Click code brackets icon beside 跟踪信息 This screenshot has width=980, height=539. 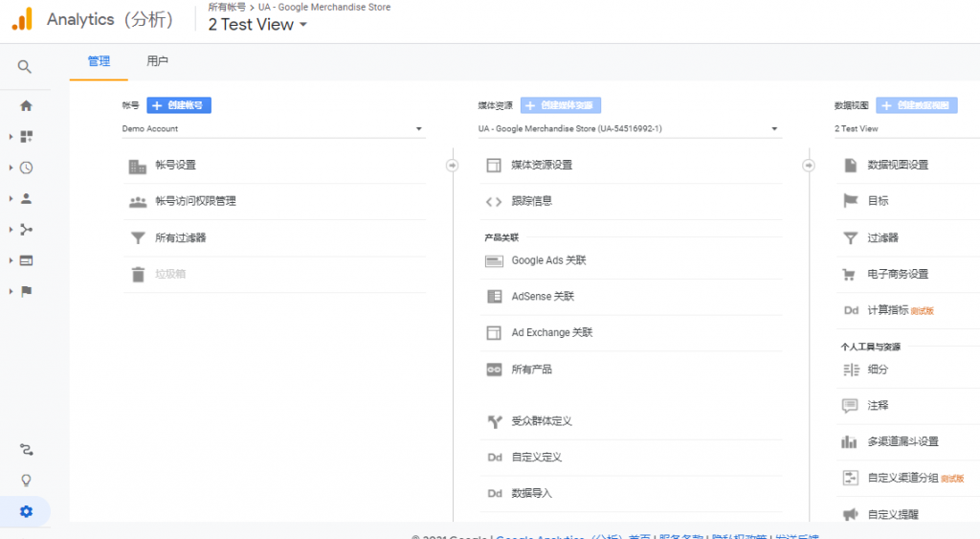[x=494, y=201]
